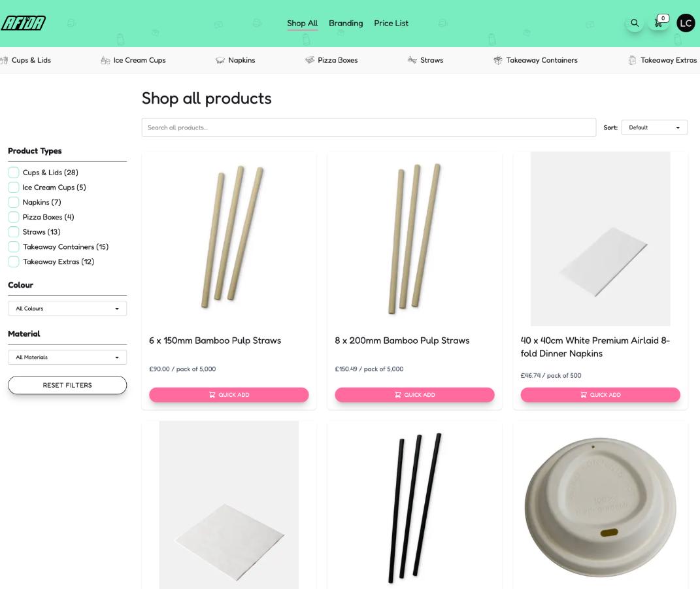Click the search magnifier icon in header
700x589 pixels.
click(x=634, y=24)
